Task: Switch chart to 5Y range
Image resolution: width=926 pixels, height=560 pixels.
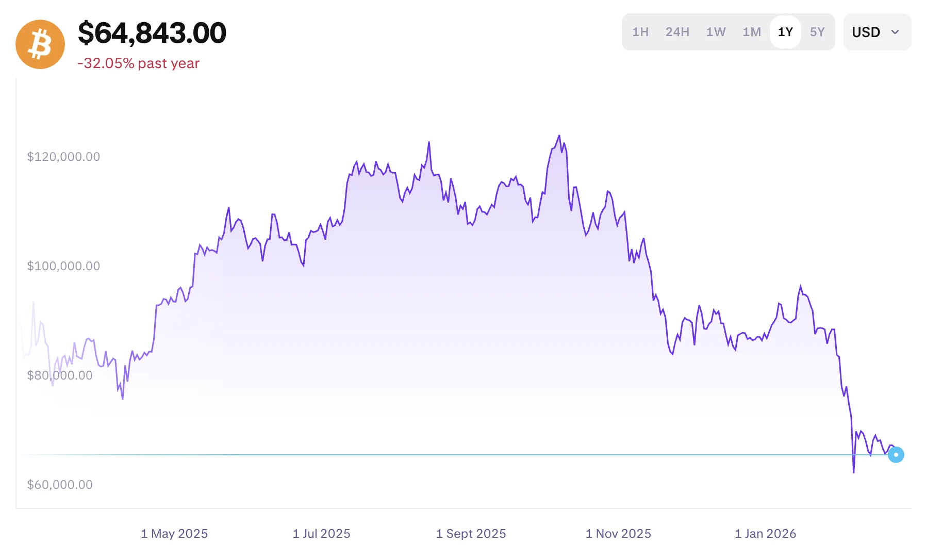Action: click(817, 32)
